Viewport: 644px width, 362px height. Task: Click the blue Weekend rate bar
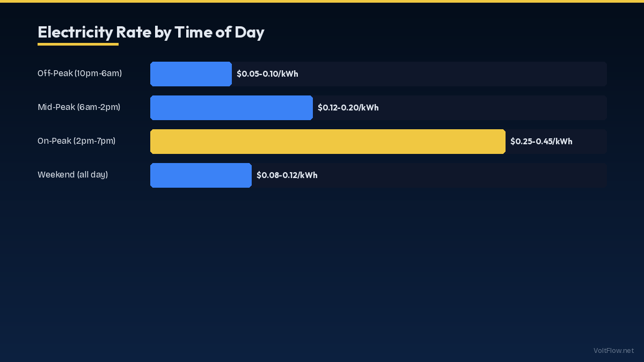[x=201, y=175]
